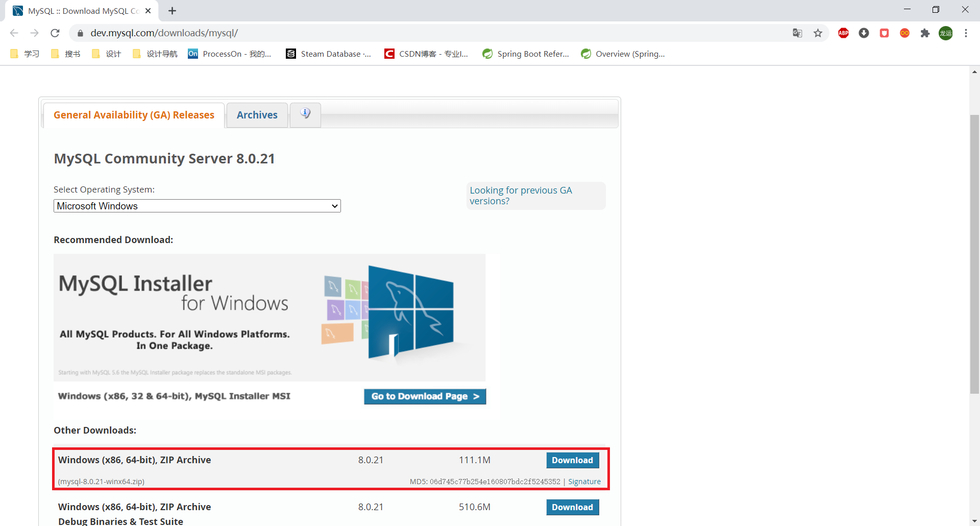Click the scrollbar up arrow

(974, 71)
